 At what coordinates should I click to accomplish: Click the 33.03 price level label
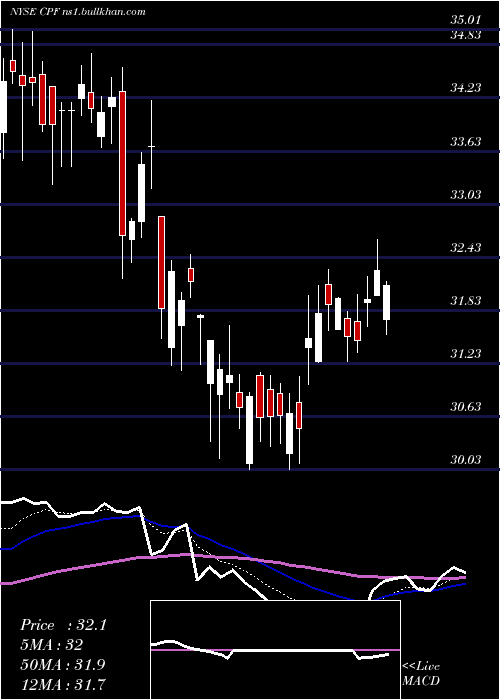click(x=466, y=195)
